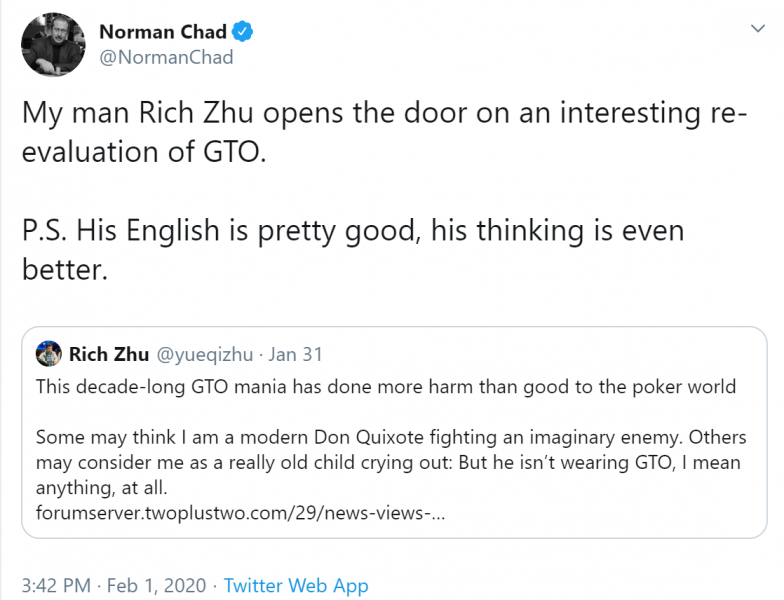Screen dimensions: 784x600
Task: Click the Jan 31 quoted tweet date
Action: click(297, 354)
